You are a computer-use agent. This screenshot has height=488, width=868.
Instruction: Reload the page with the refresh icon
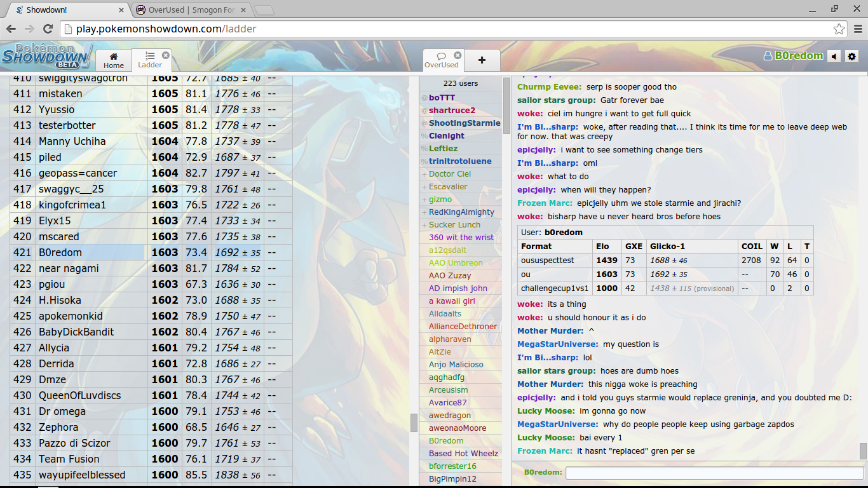point(47,29)
